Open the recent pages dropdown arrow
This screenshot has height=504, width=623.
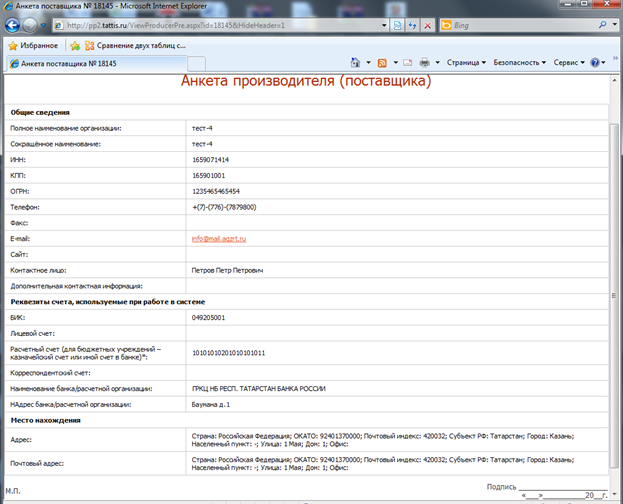[x=43, y=26]
